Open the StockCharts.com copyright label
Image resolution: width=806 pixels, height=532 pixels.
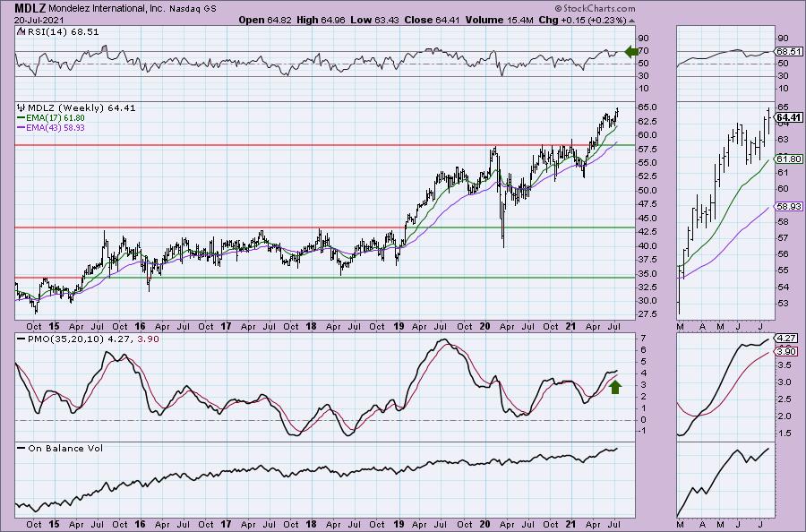coord(595,9)
